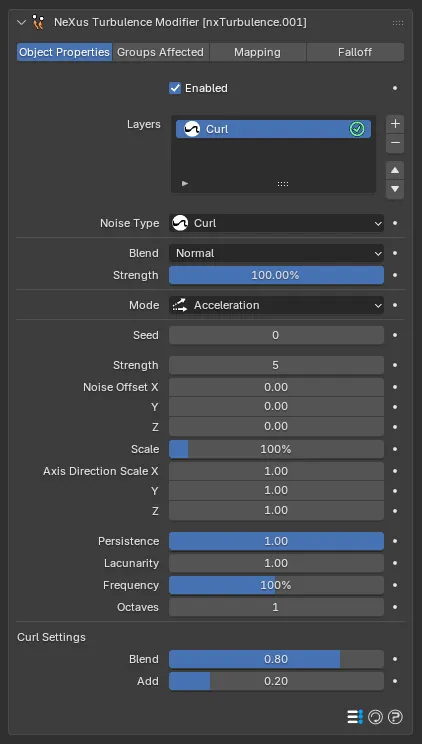This screenshot has width=422, height=744.
Task: Click the Frequency 100% slider
Action: pos(276,585)
